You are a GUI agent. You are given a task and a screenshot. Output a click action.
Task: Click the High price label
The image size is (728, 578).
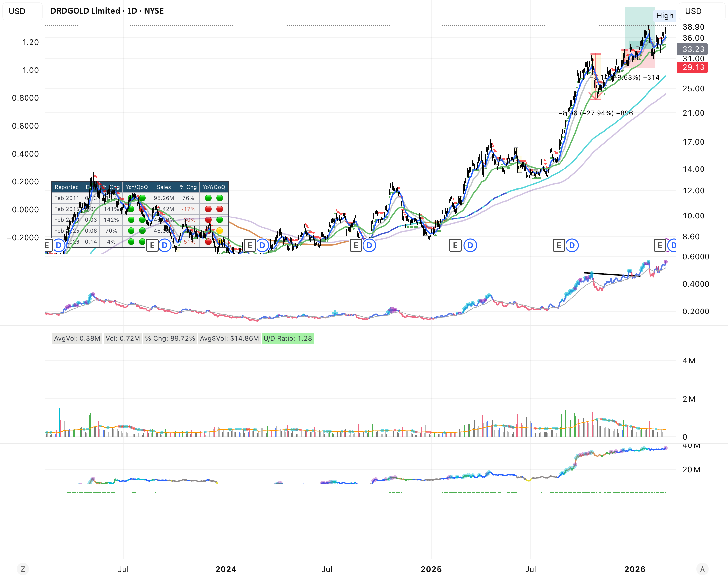(x=665, y=16)
